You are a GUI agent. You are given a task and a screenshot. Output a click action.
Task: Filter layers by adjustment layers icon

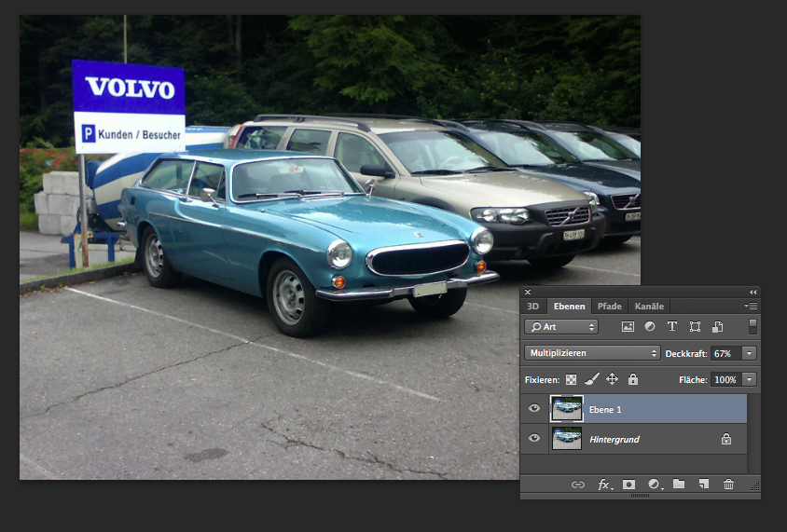coord(650,326)
